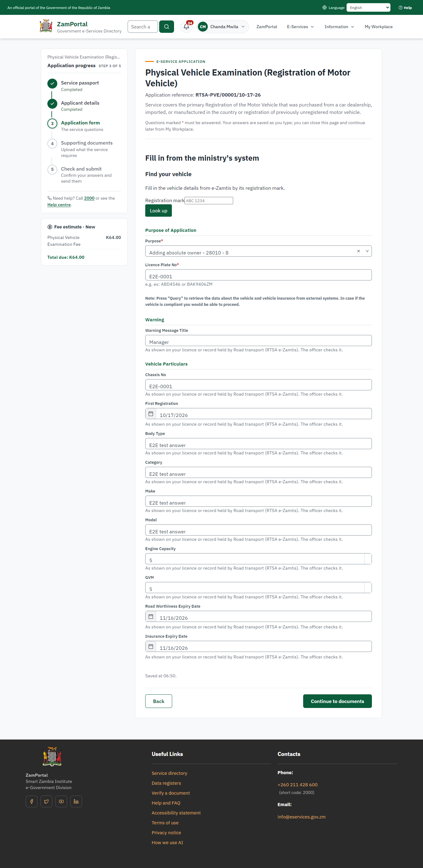Click the Back button
Image resolution: width=423 pixels, height=868 pixels.
click(x=159, y=701)
